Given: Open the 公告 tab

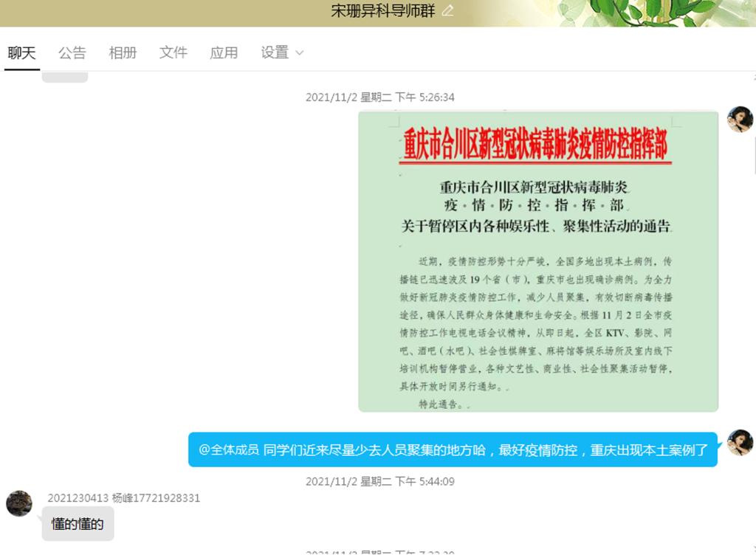Looking at the screenshot, I should [72, 52].
